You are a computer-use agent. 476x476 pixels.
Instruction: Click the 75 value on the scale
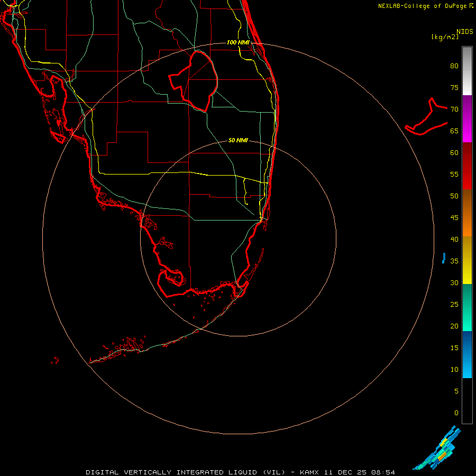454,87
